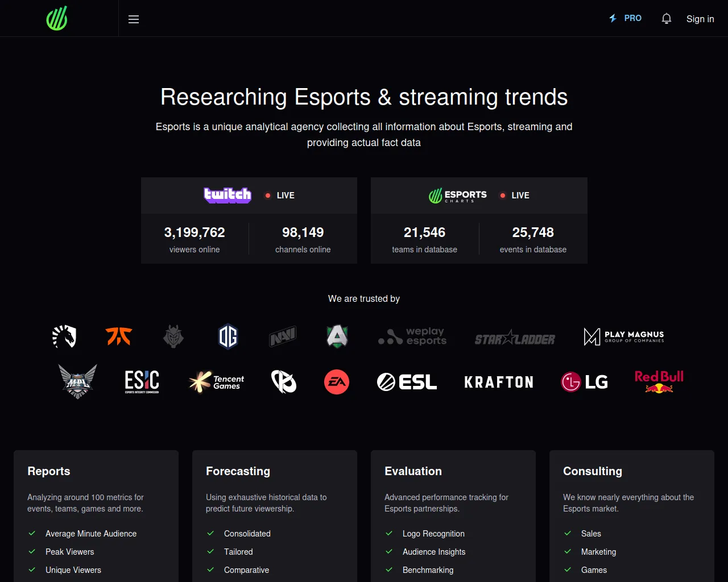The height and width of the screenshot is (582, 728).
Task: Click the green Alliance logo
Action: (x=337, y=336)
